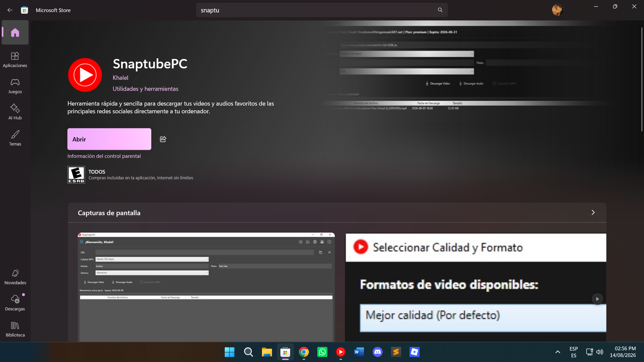Click the SnaptubePC title text
The height and width of the screenshot is (362, 644).
(150, 64)
